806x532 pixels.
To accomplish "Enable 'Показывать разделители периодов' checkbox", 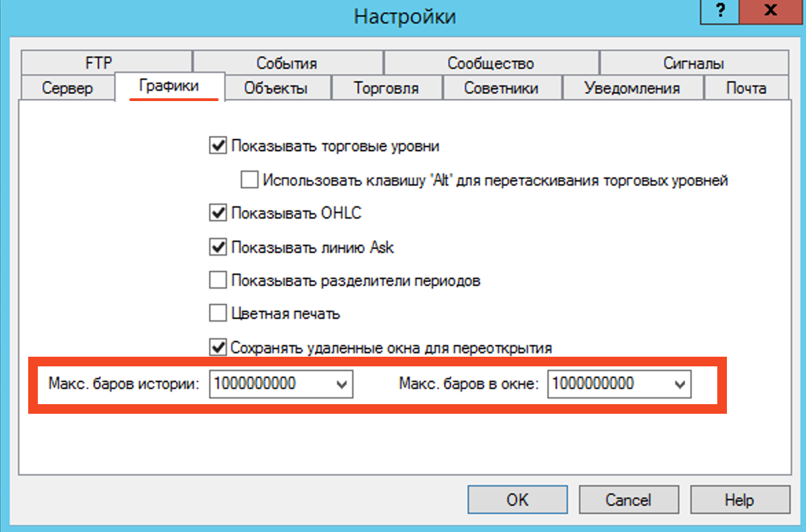I will pyautogui.click(x=218, y=280).
